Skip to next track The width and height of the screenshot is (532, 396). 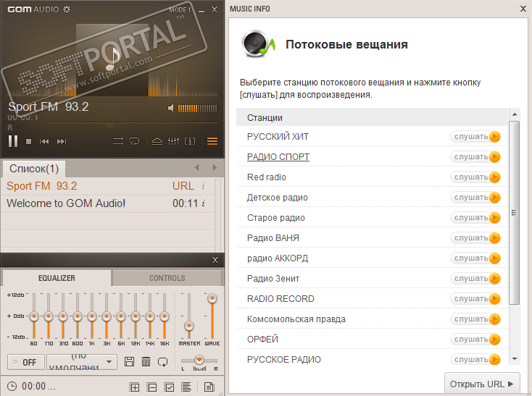click(62, 141)
